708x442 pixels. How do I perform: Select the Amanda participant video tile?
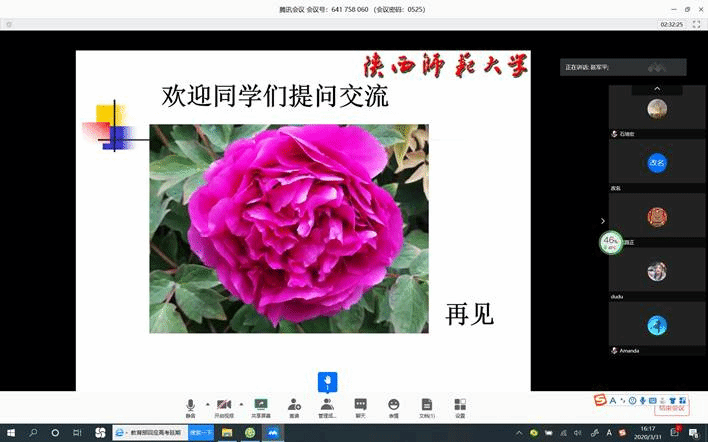click(657, 325)
